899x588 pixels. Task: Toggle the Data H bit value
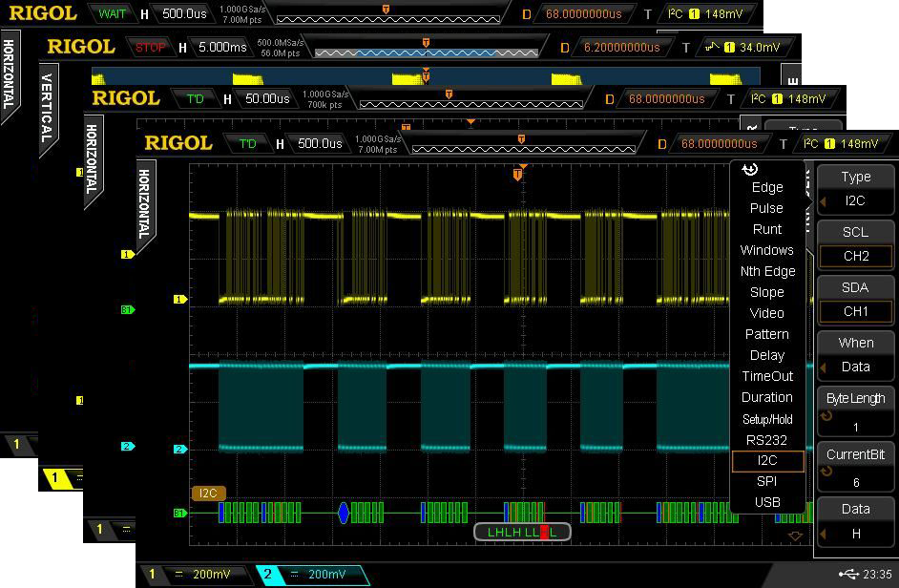point(855,521)
